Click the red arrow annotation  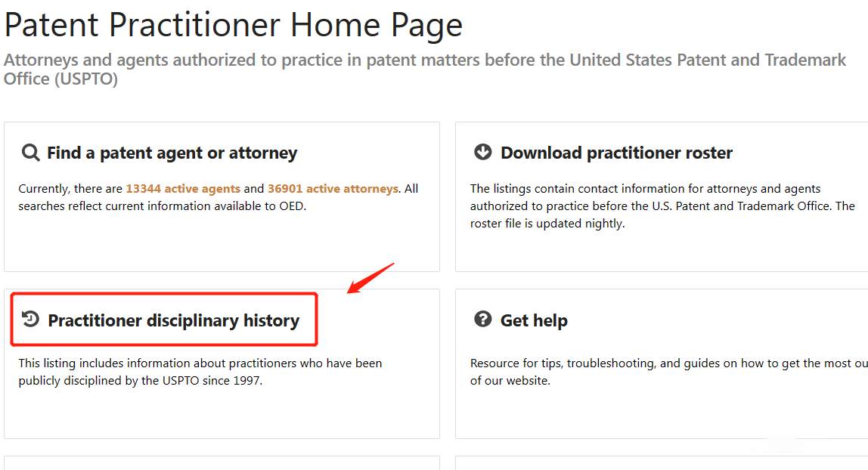[x=370, y=278]
